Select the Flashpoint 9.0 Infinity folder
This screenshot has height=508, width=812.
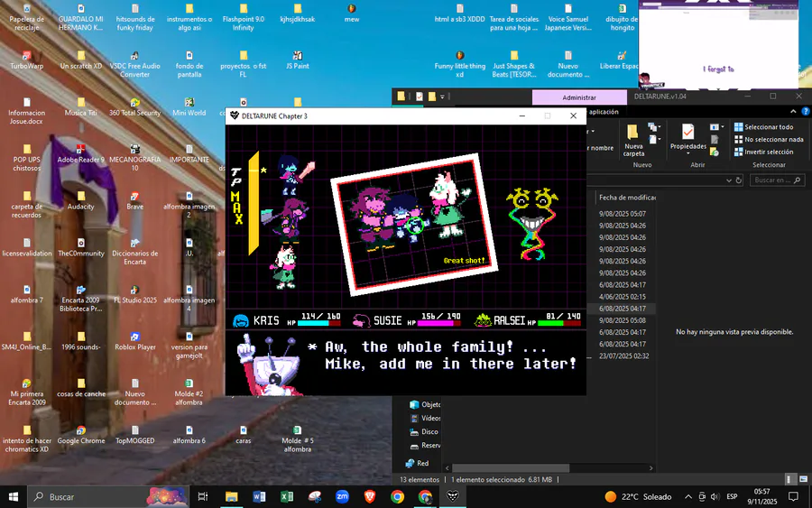tap(244, 18)
